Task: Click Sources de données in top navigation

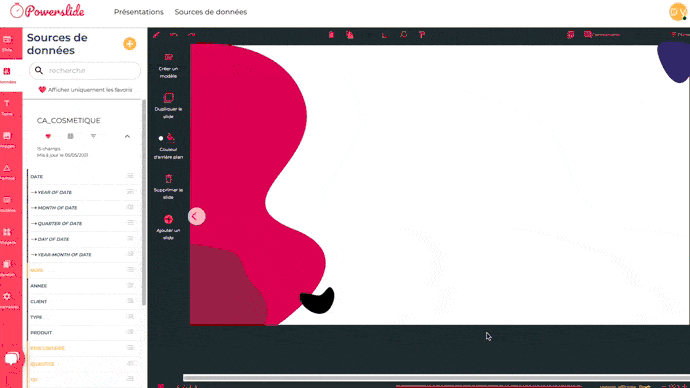Action: click(211, 12)
